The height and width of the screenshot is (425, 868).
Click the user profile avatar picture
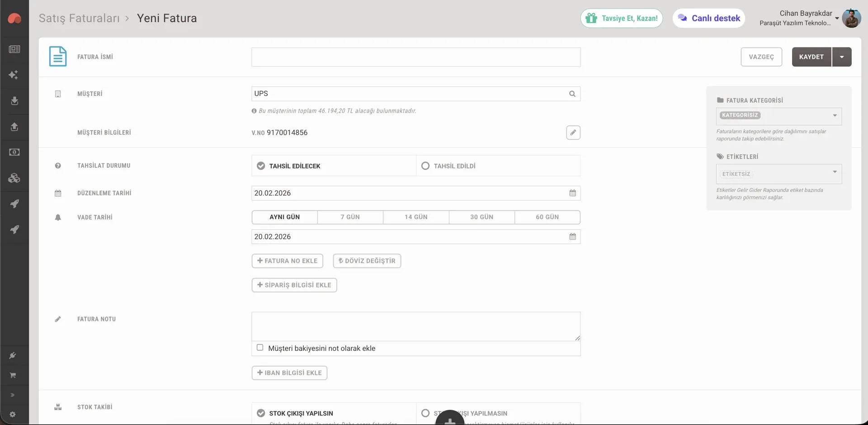851,18
